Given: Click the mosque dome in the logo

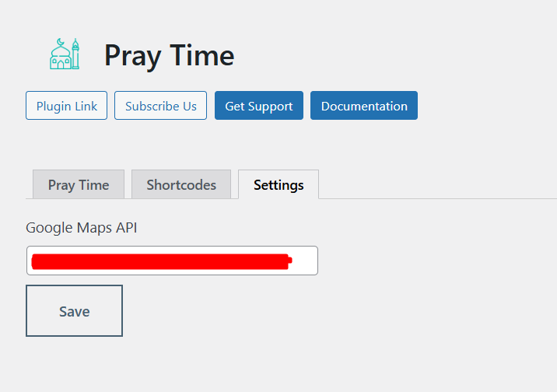Looking at the screenshot, I should [60, 52].
